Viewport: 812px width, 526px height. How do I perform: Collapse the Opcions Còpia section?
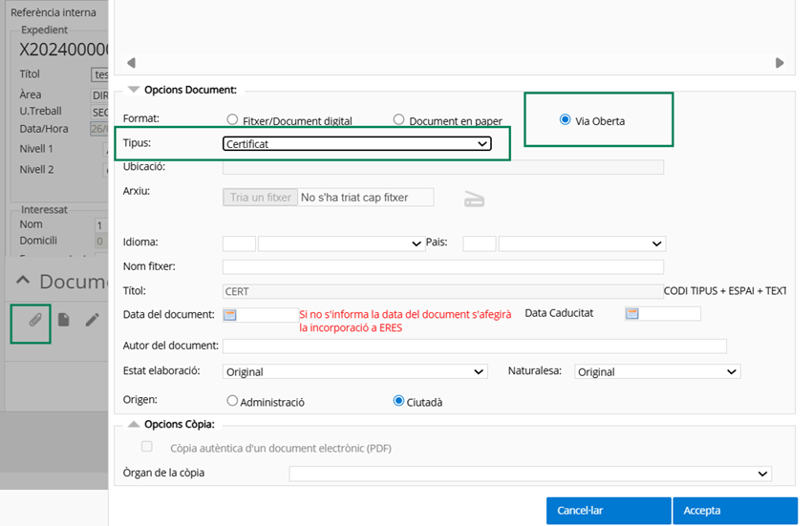tap(132, 424)
